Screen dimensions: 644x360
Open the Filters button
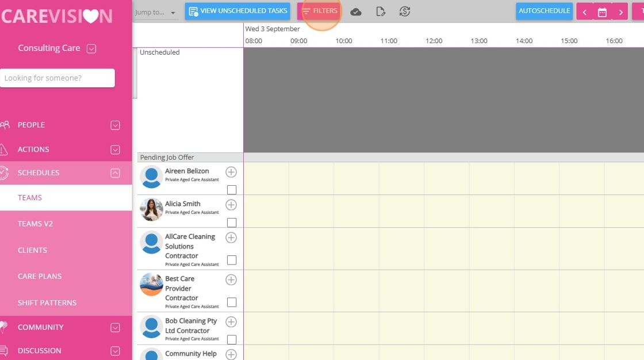pos(319,11)
